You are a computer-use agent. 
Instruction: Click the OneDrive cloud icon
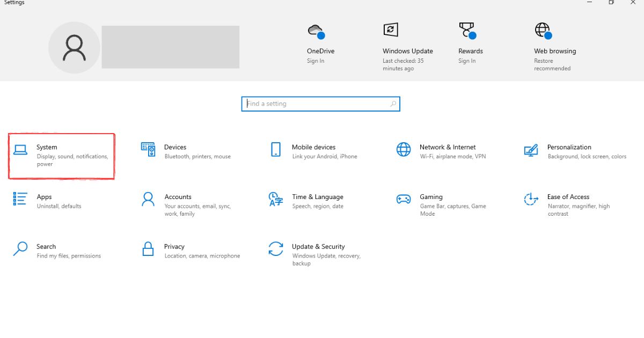(x=316, y=31)
